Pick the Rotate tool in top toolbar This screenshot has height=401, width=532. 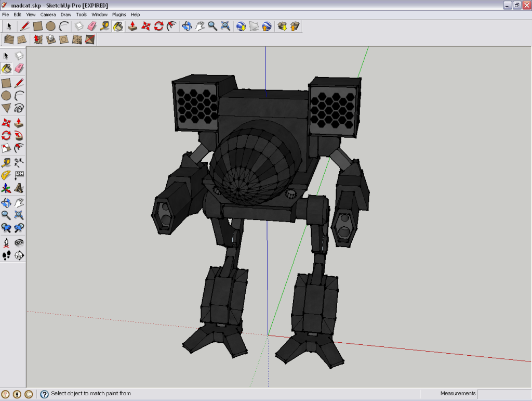[x=158, y=26]
